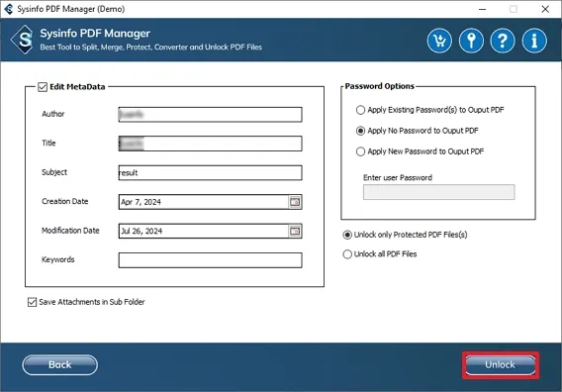Go back with the Back button

(x=59, y=364)
